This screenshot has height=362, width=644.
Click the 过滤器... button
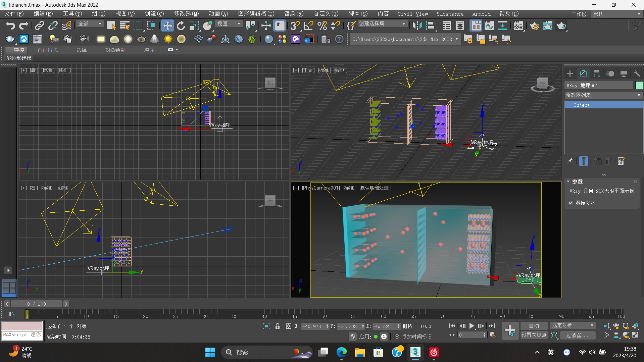578,335
